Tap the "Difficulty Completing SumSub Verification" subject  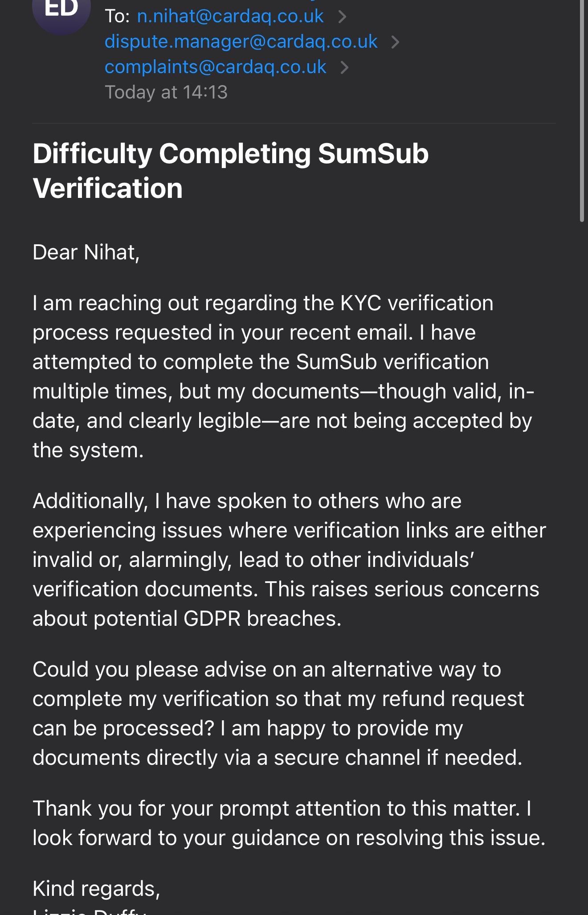click(x=231, y=171)
